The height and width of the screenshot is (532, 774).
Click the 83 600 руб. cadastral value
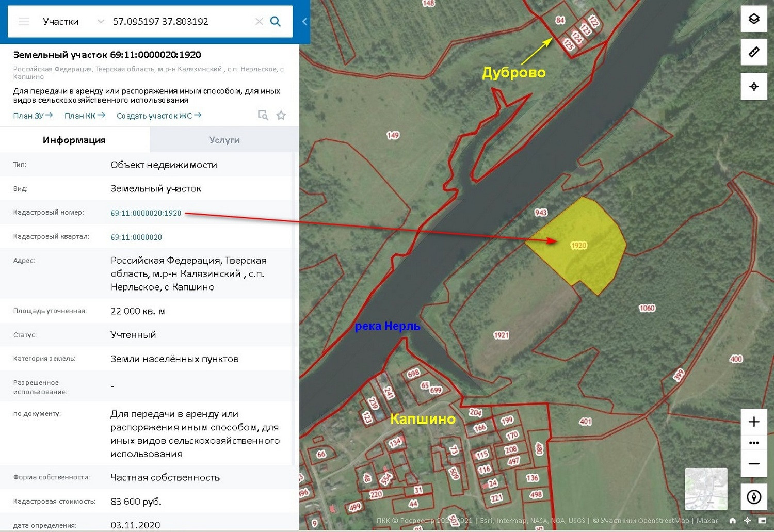tap(136, 502)
